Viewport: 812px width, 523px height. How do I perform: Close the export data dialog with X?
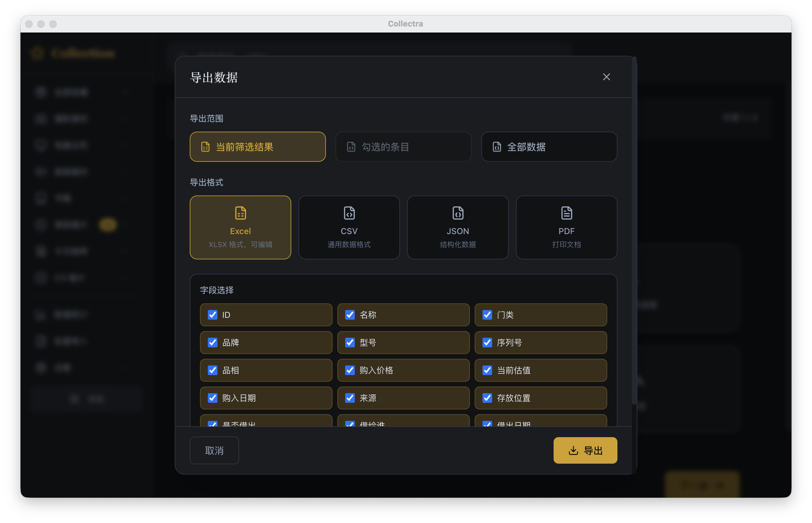click(606, 77)
